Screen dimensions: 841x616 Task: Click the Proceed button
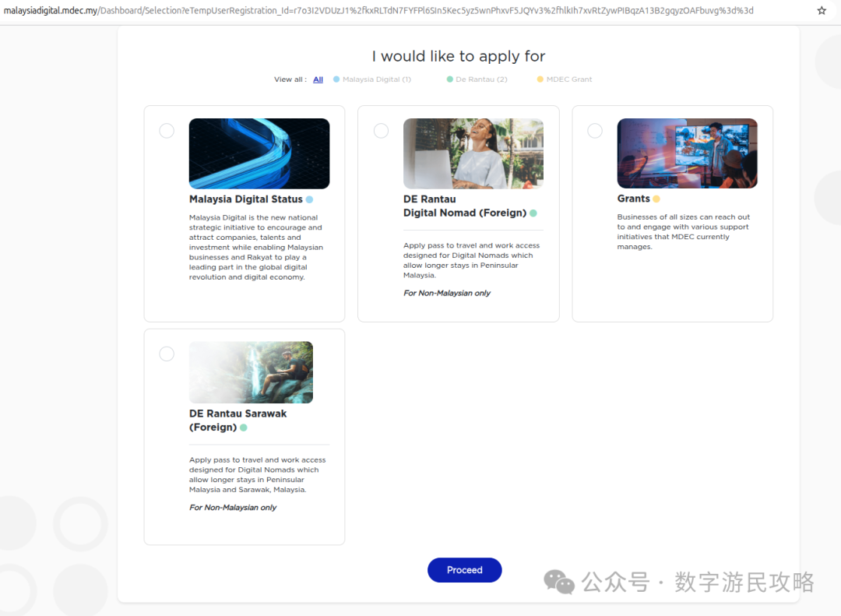point(464,570)
